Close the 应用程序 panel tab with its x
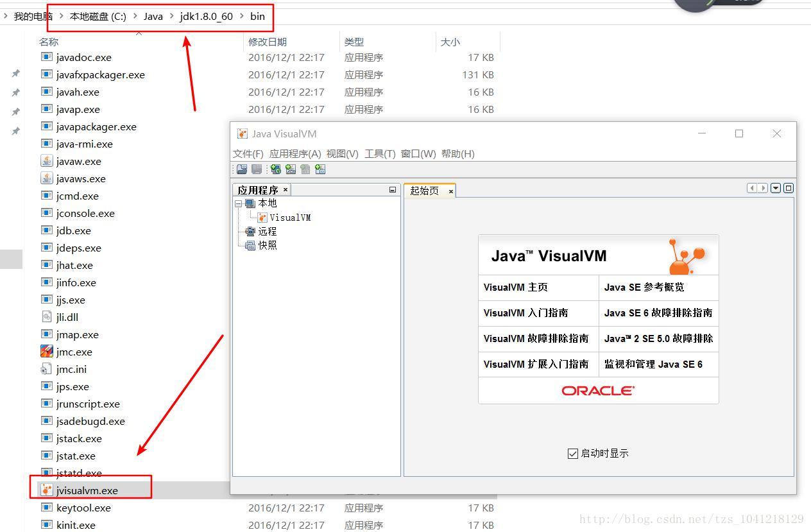The height and width of the screenshot is (532, 811). [x=286, y=190]
